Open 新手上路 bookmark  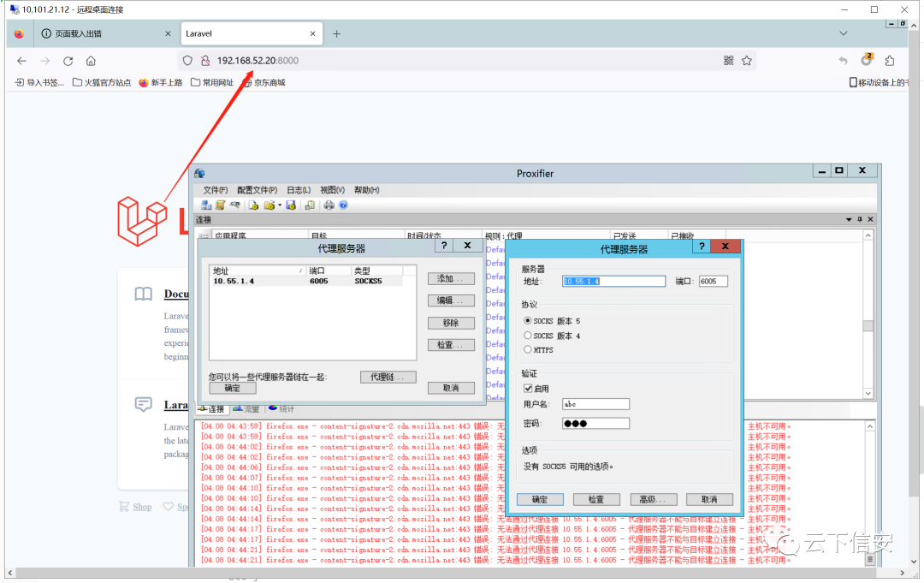(x=160, y=82)
